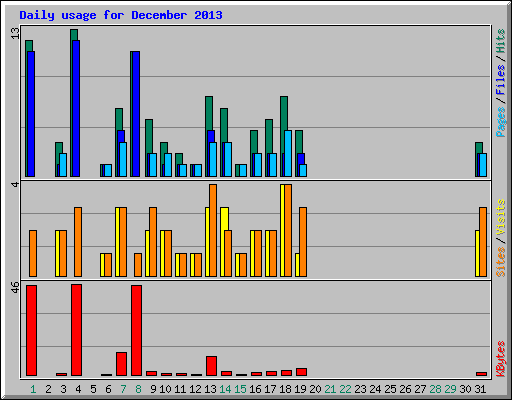This screenshot has width=512, height=400.
Task: Click day 1 on the x-axis
Action: [x=33, y=389]
